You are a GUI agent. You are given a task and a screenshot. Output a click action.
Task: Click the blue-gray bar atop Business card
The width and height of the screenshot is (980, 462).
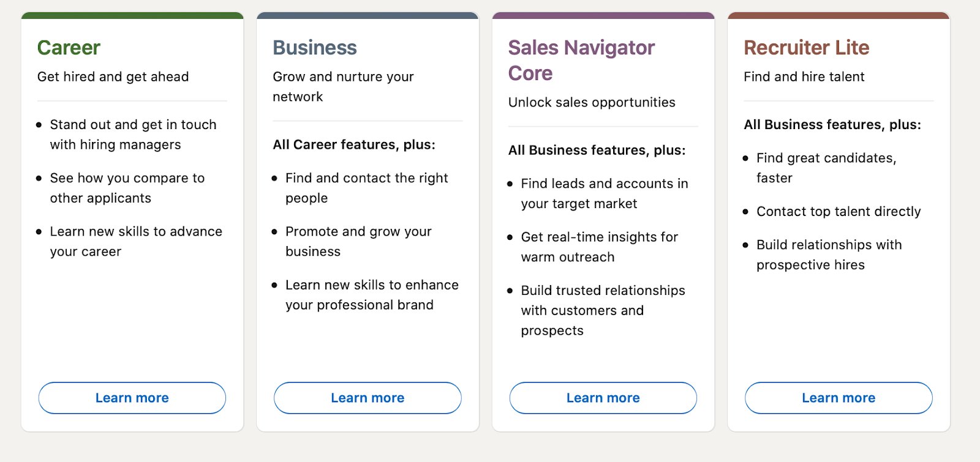367,15
